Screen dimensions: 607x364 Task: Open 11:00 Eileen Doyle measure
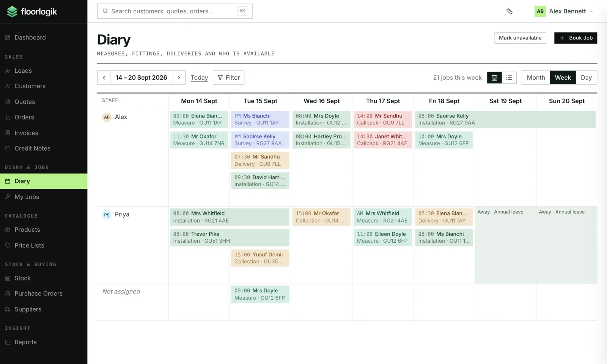click(x=383, y=237)
